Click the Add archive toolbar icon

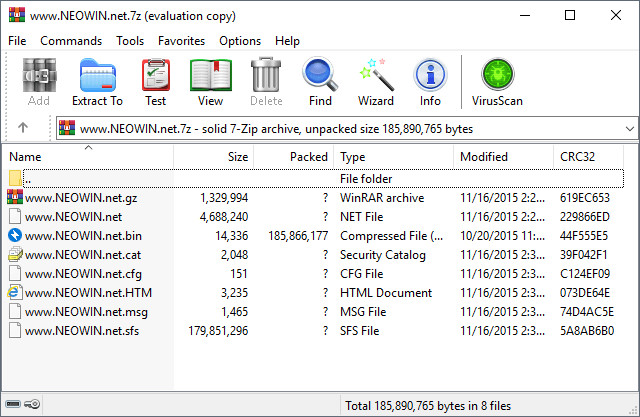[x=39, y=75]
